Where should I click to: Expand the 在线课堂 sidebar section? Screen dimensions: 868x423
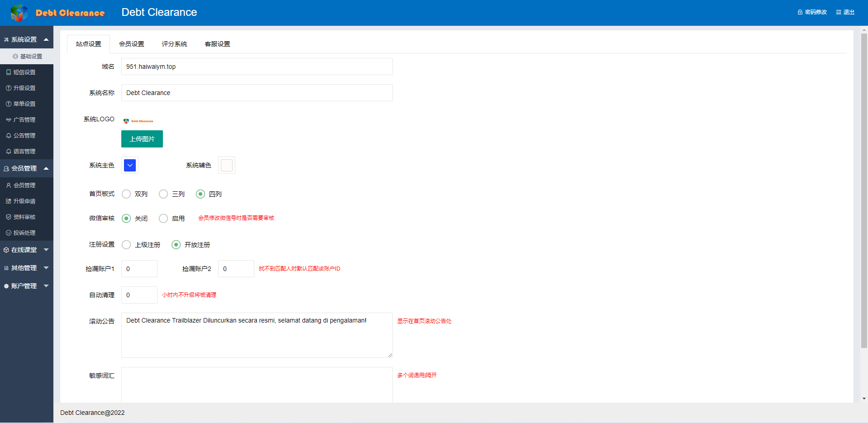[26, 250]
